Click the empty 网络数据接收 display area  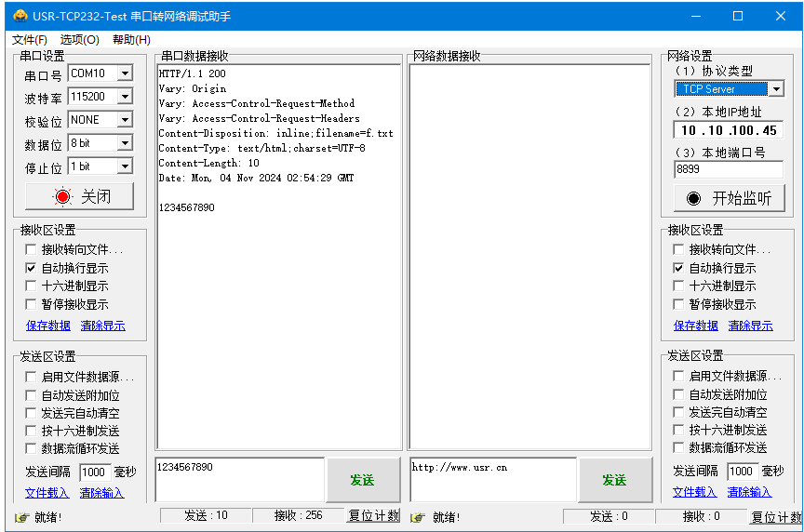click(x=530, y=258)
